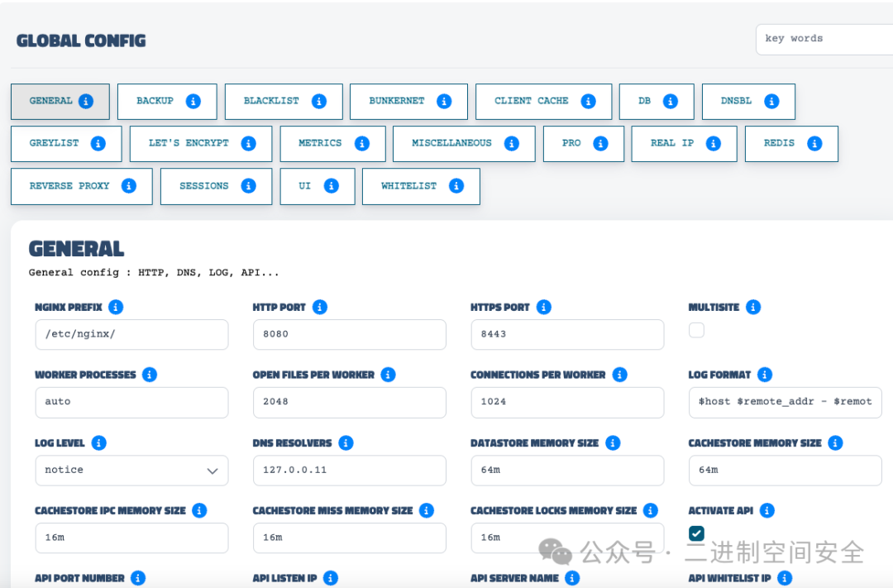Click info icon beside LOG FORMAT label
This screenshot has width=893, height=588.
[765, 375]
